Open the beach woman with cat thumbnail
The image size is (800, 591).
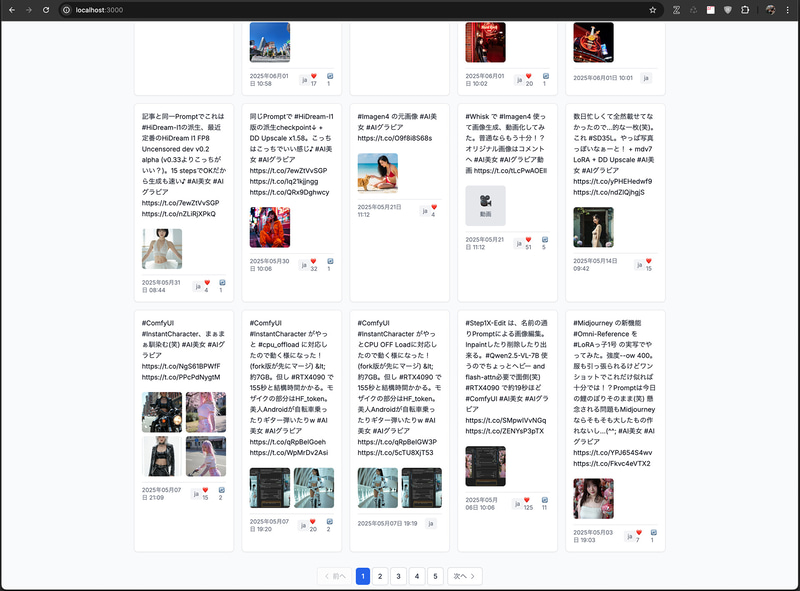pyautogui.click(x=378, y=173)
